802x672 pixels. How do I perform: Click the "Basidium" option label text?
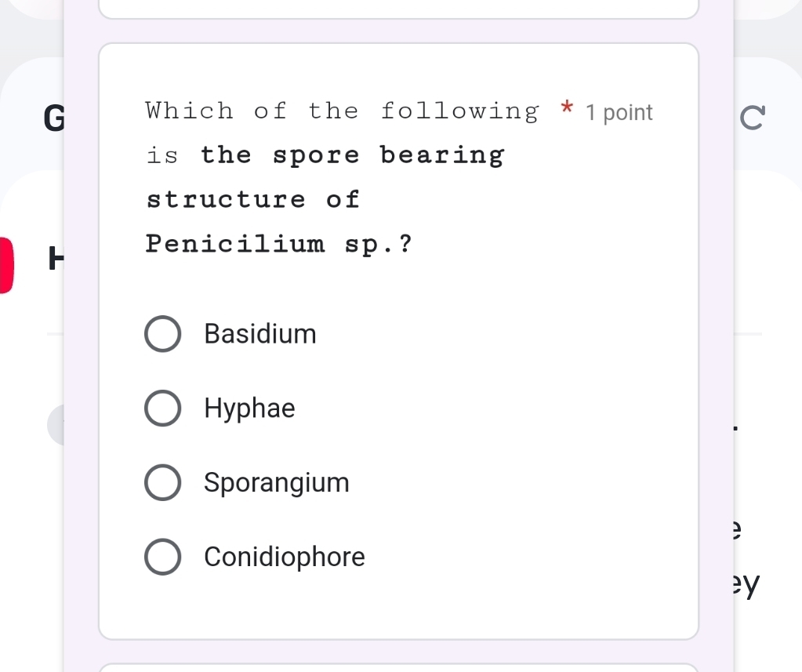click(260, 334)
